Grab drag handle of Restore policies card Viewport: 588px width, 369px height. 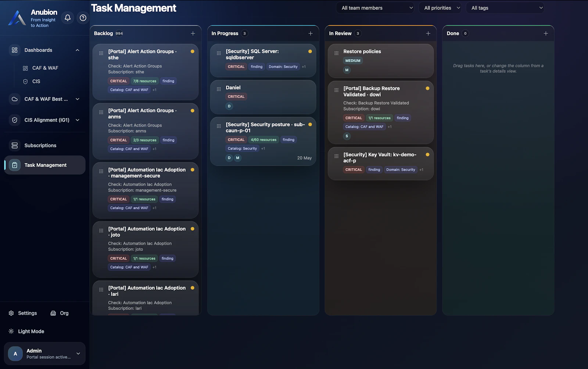pos(336,53)
